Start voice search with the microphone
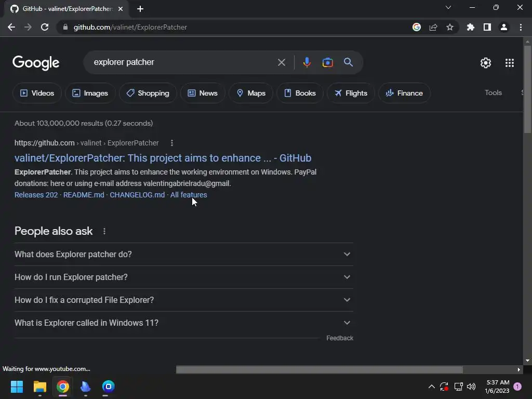This screenshot has width=532, height=399. coord(307,62)
